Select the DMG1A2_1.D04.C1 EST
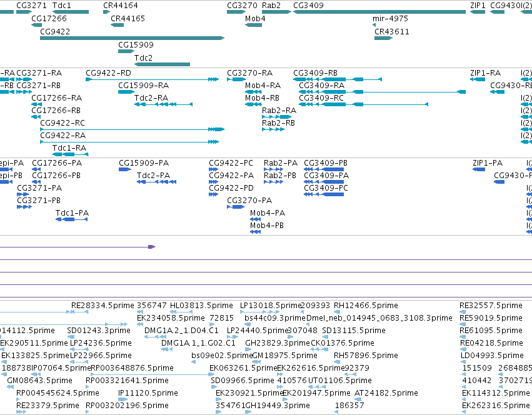The width and height of the screenshot is (532, 415). [x=156, y=337]
